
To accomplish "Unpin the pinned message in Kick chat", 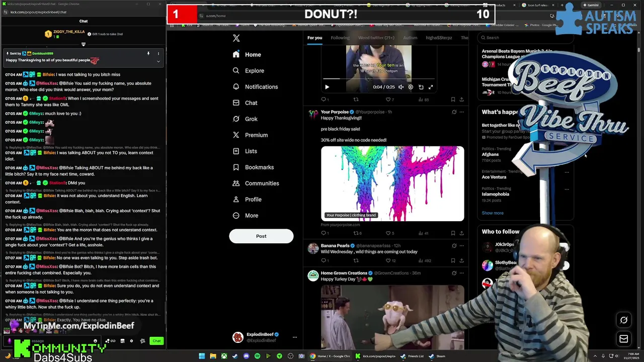I will [x=148, y=53].
